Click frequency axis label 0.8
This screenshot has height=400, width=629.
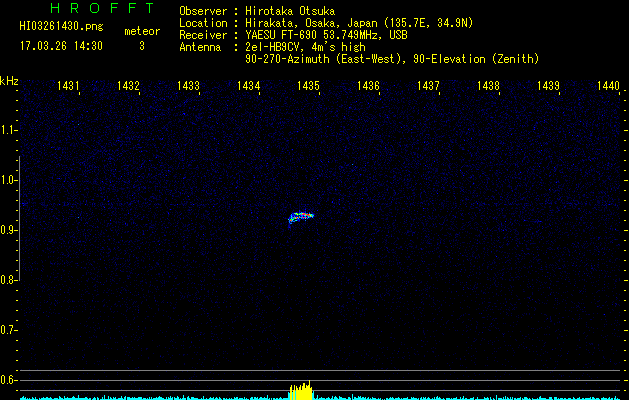click(8, 280)
